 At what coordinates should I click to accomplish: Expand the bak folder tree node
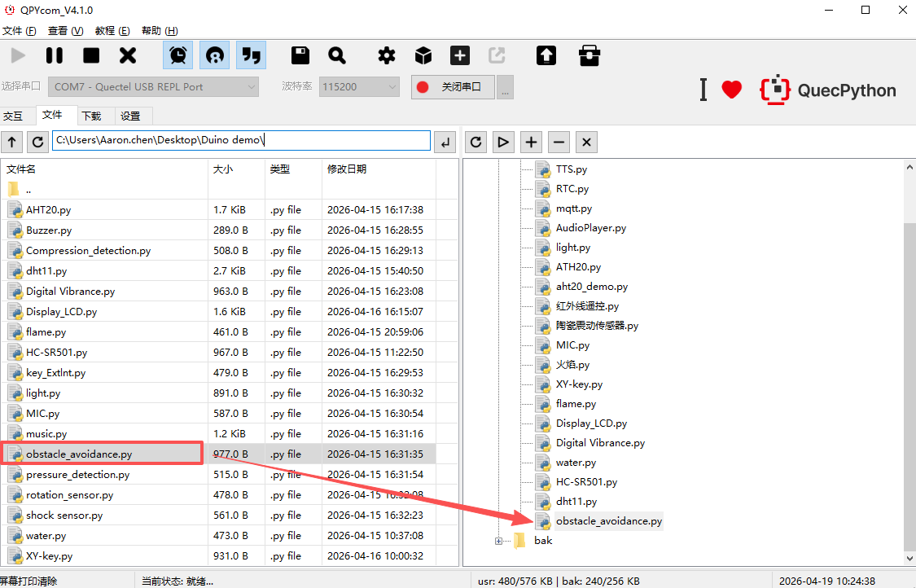498,541
